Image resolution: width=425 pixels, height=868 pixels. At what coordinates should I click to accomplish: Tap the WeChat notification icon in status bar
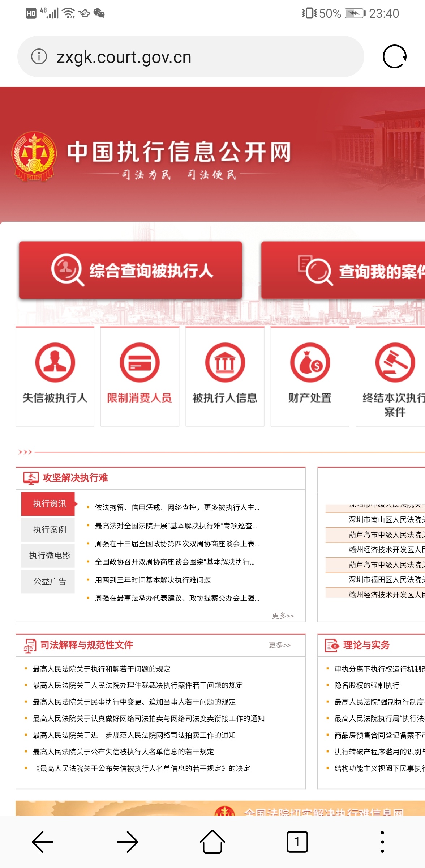(x=99, y=13)
